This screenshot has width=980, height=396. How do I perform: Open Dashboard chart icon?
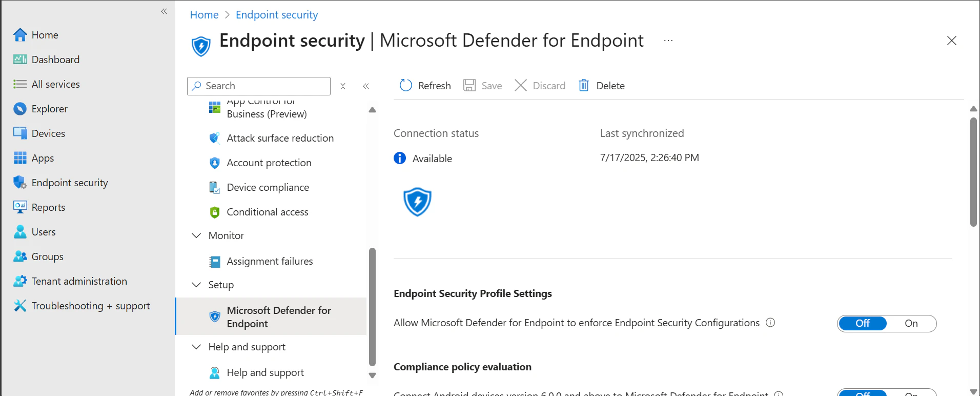(20, 60)
